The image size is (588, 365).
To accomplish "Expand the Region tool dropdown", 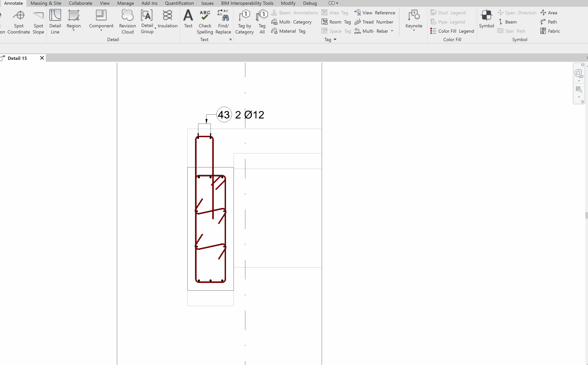I will (x=74, y=31).
